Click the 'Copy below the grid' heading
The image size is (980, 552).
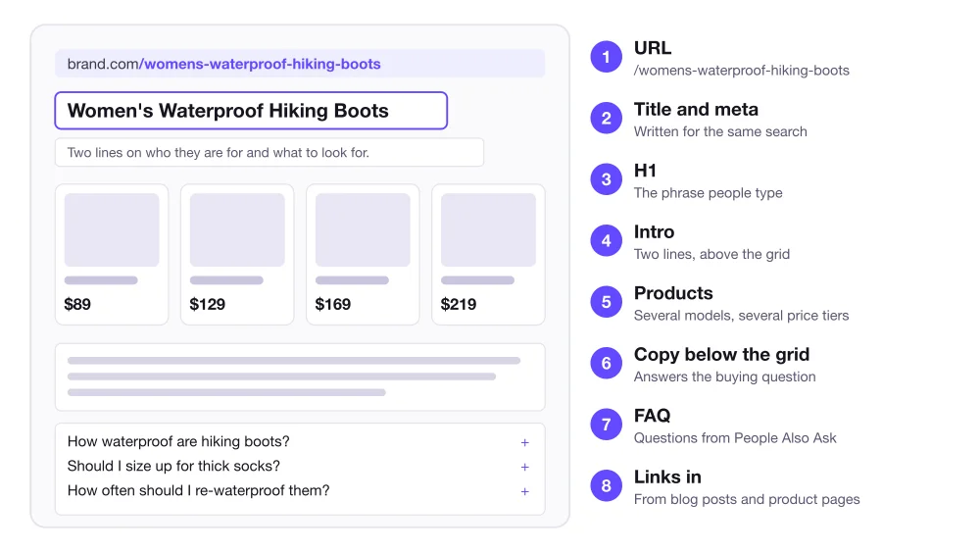[x=722, y=355]
